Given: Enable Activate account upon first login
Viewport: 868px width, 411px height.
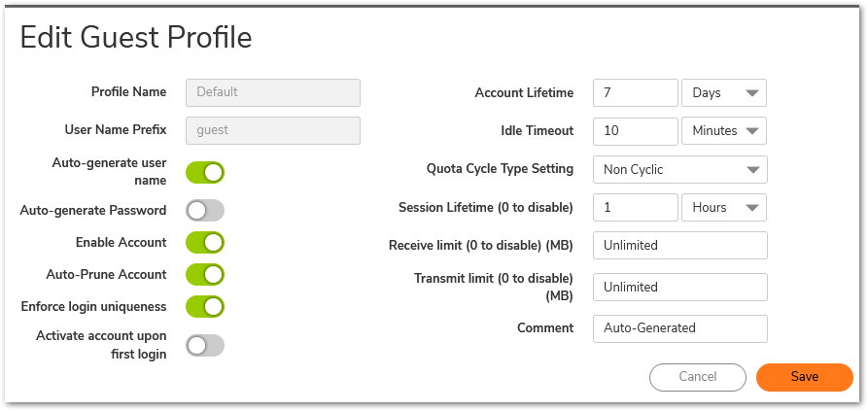Looking at the screenshot, I should pos(205,345).
